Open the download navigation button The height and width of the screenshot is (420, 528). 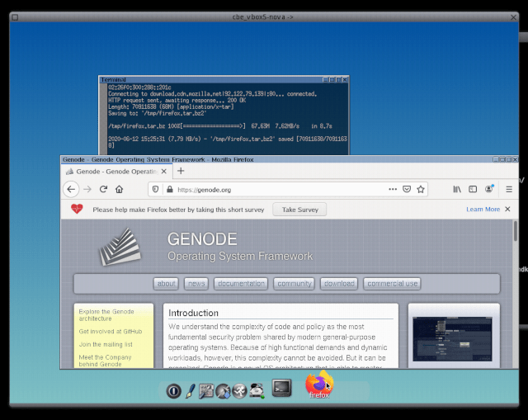point(339,284)
